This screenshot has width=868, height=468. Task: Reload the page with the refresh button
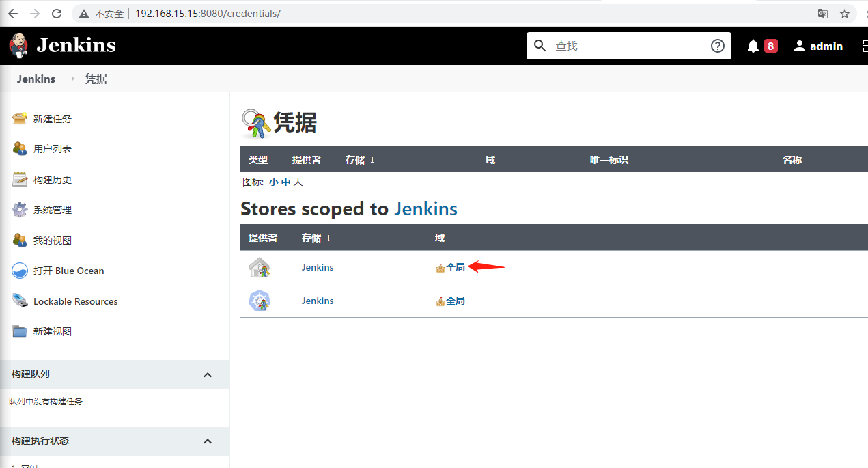(57, 14)
